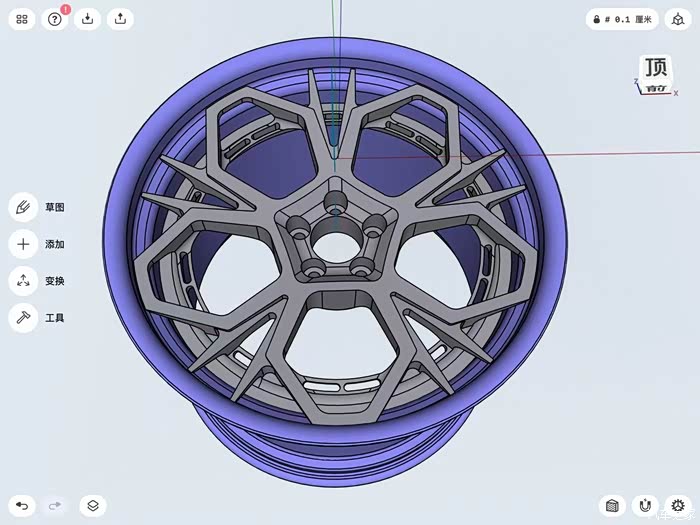The height and width of the screenshot is (525, 700).
Task: Toggle the magnet snapping icon
Action: (645, 506)
